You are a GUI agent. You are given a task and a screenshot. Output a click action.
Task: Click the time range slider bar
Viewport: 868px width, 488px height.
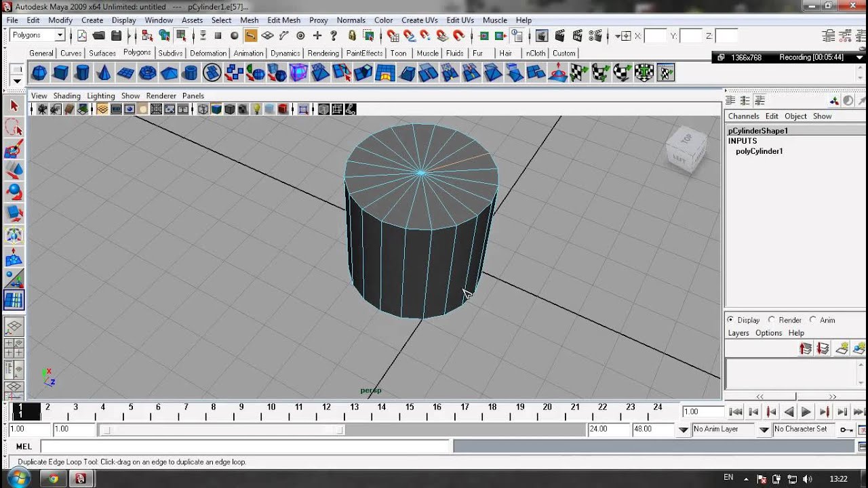coord(222,430)
